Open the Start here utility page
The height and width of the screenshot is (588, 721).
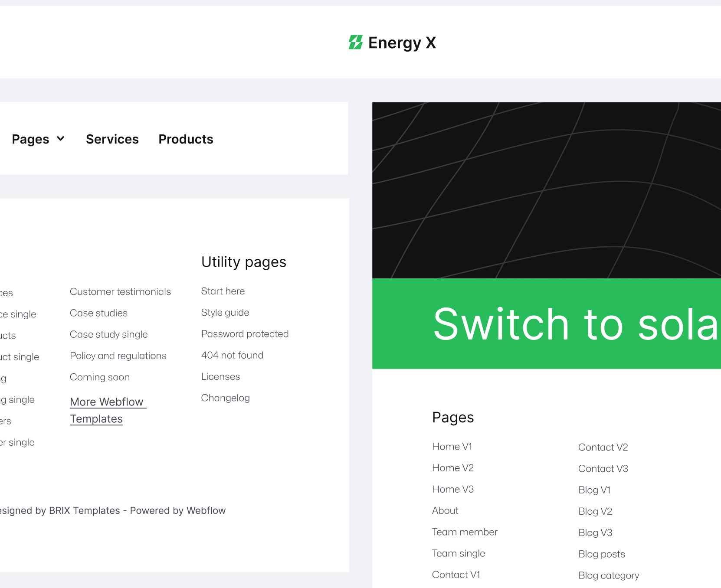point(223,291)
